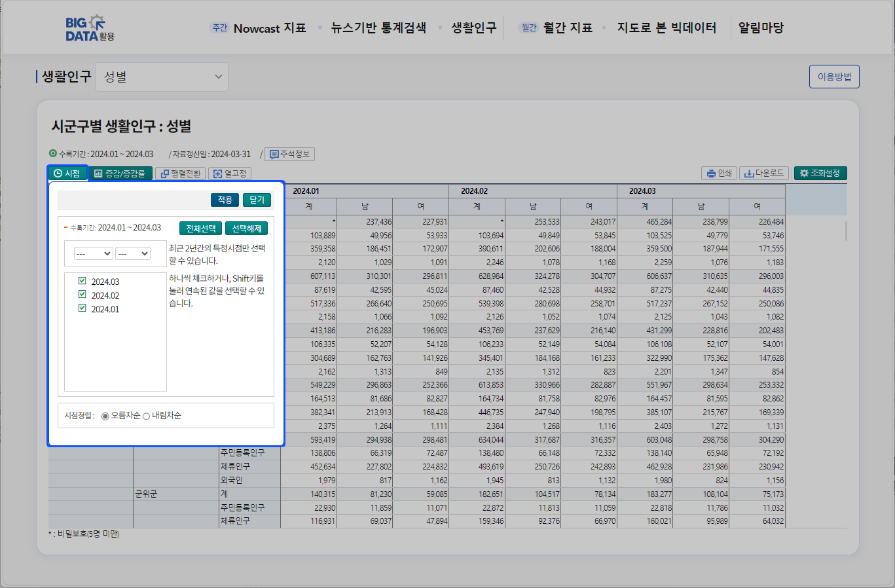The image size is (895, 588).
Task: Click the 전체선택 select-all button
Action: (x=200, y=229)
